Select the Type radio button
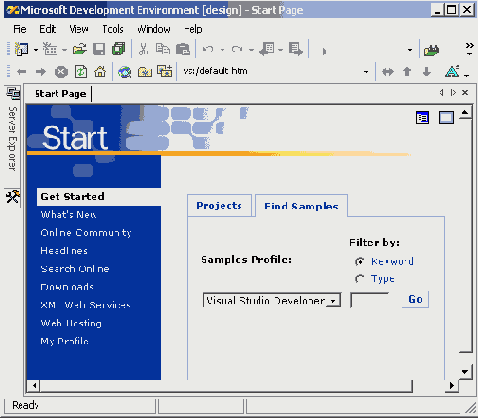The height and width of the screenshot is (418, 478). coord(359,279)
